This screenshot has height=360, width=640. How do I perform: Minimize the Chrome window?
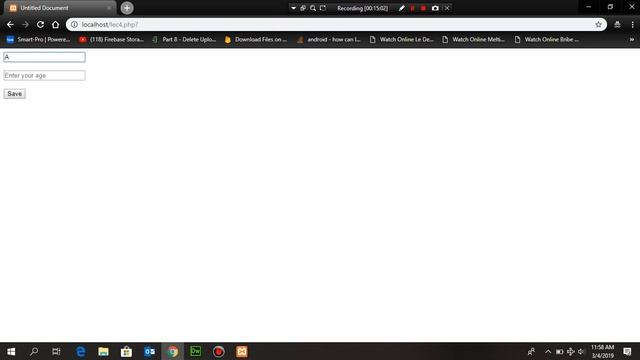pos(589,7)
